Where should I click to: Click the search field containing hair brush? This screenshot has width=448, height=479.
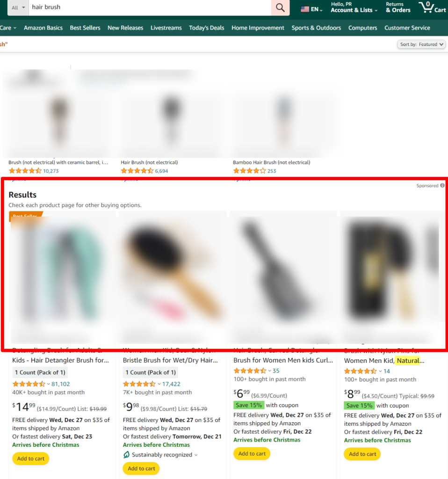coord(150,7)
